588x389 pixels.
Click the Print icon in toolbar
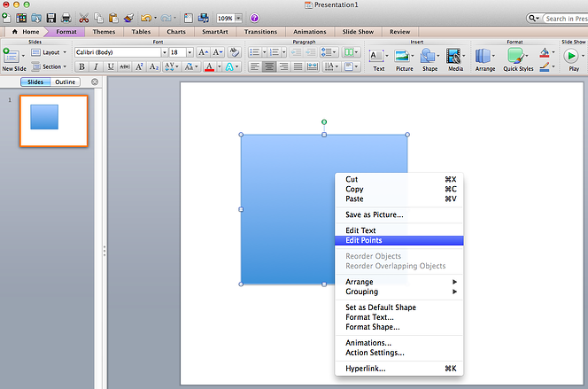(65, 18)
